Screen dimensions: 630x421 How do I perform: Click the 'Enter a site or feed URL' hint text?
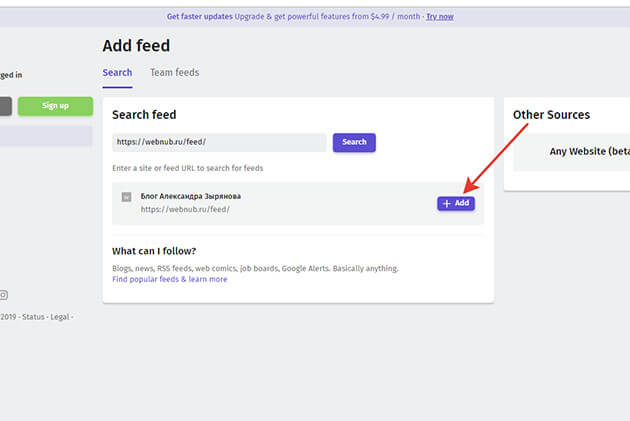click(x=188, y=168)
